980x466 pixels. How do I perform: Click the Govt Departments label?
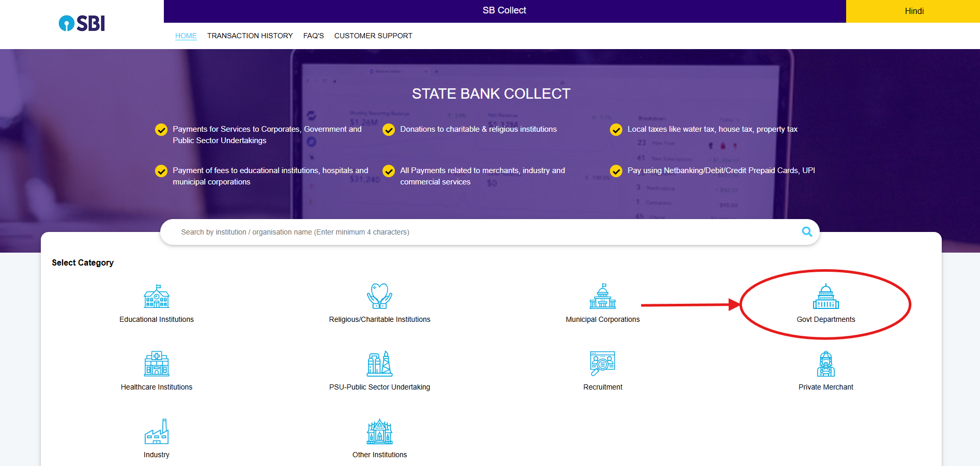coord(826,319)
